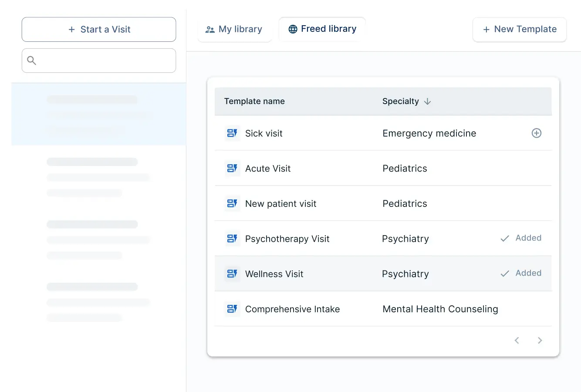Create a New Template
The height and width of the screenshot is (392, 581).
tap(520, 30)
